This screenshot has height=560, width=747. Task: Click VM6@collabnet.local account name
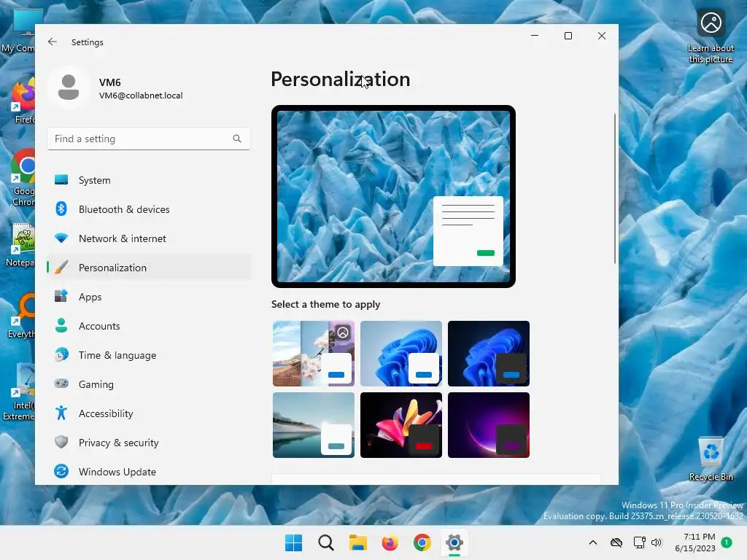pyautogui.click(x=141, y=96)
